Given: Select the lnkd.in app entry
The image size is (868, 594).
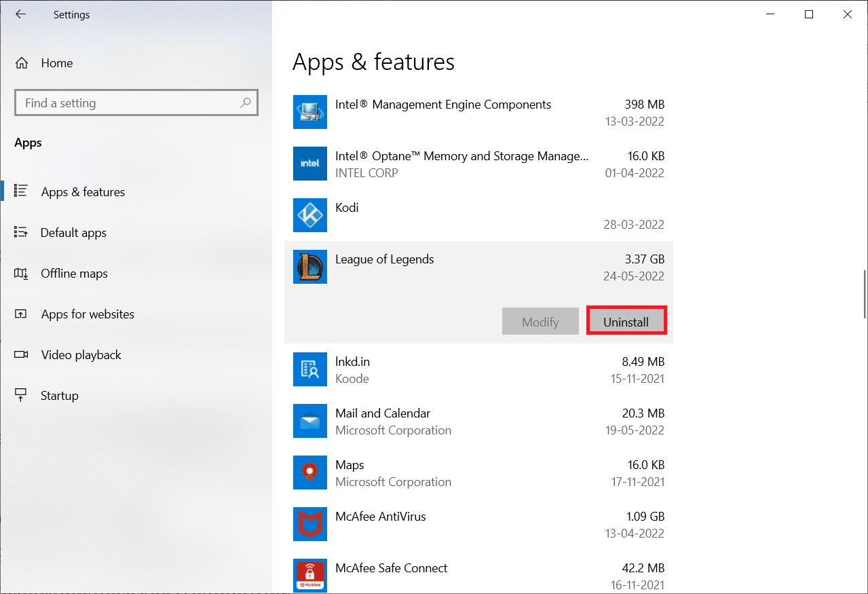Looking at the screenshot, I should (x=478, y=369).
